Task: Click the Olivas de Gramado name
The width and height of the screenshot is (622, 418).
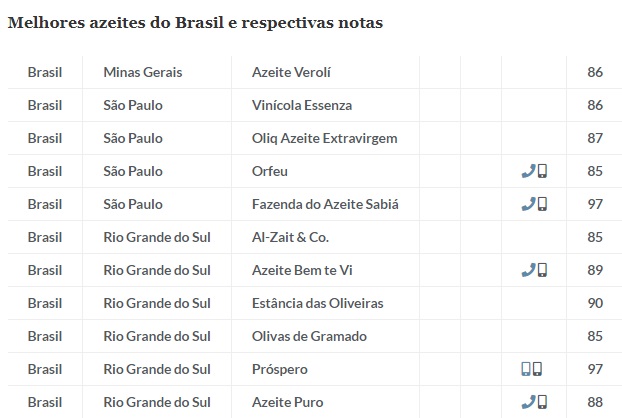Action: pyautogui.click(x=310, y=336)
